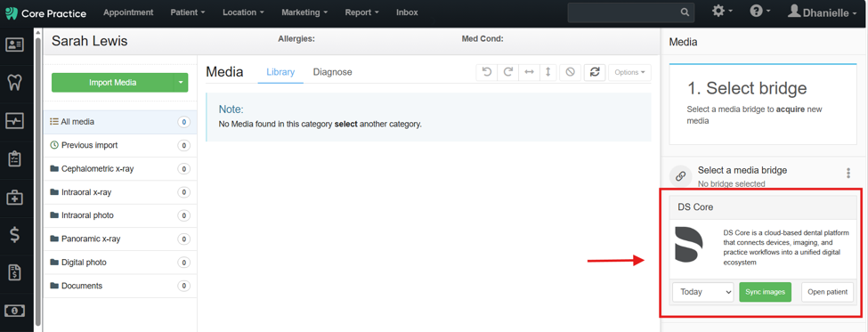Rotate the image clockwise in the Media toolbar
868x332 pixels.
pyautogui.click(x=507, y=72)
